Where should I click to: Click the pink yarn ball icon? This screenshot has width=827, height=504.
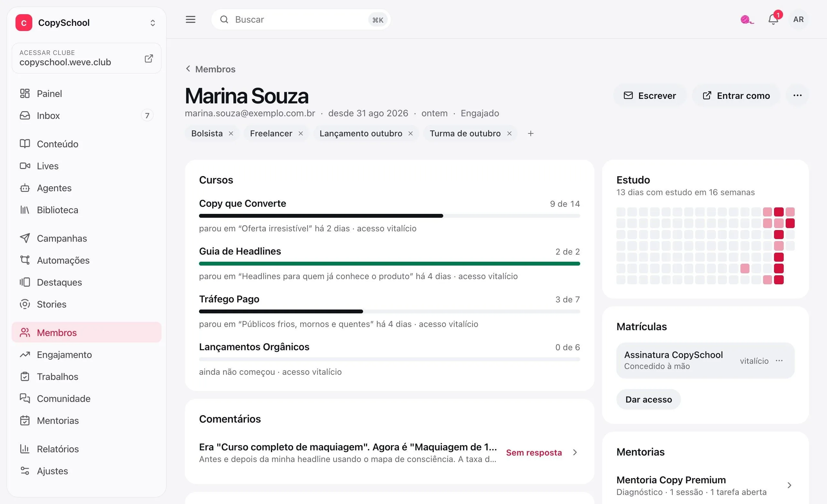coord(747,19)
